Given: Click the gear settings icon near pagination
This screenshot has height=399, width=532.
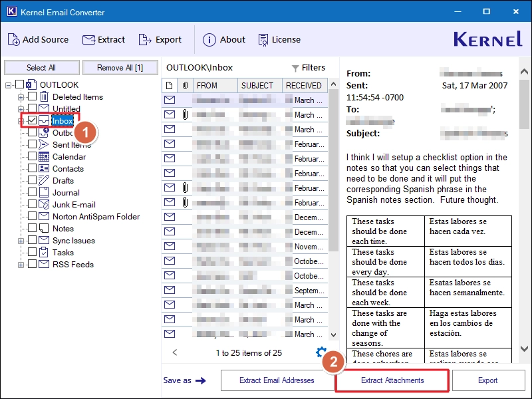Looking at the screenshot, I should [321, 352].
